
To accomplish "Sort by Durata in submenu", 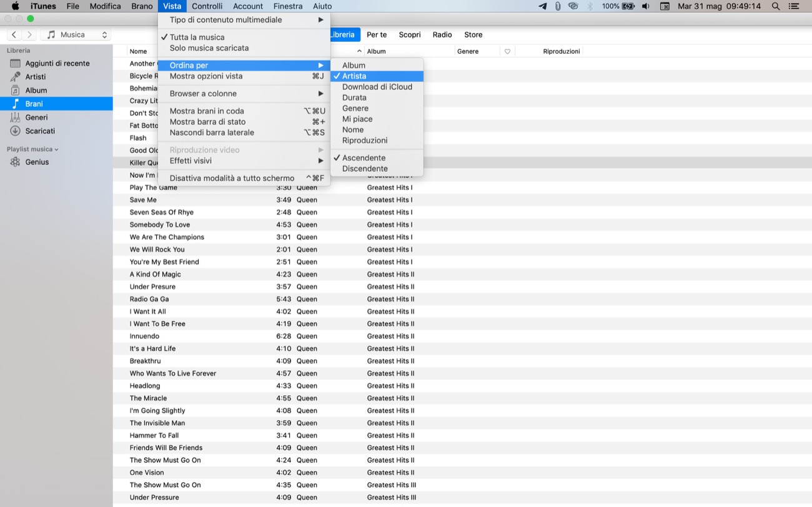I will 377,97.
